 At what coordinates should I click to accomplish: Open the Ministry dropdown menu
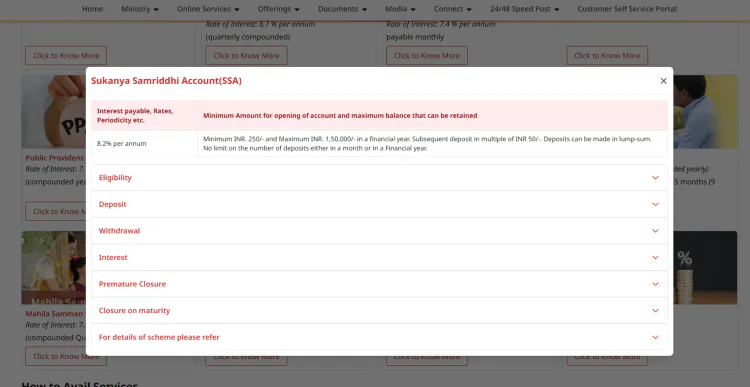pos(140,9)
